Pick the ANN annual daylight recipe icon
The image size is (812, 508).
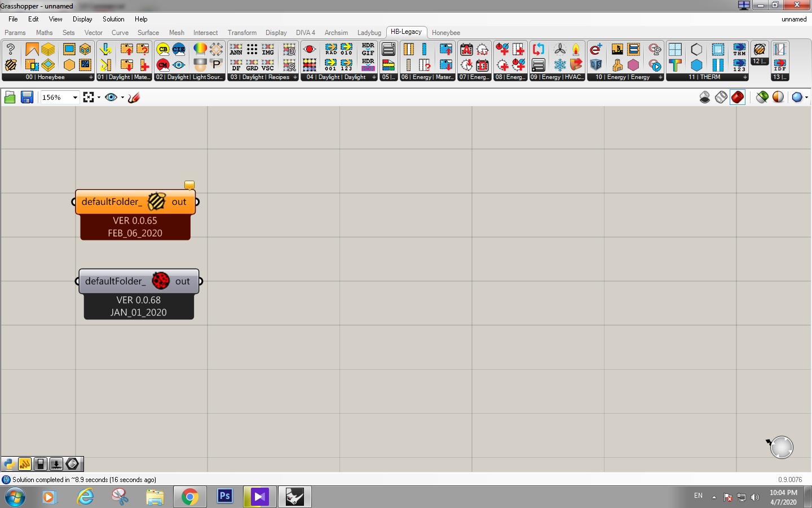click(236, 49)
